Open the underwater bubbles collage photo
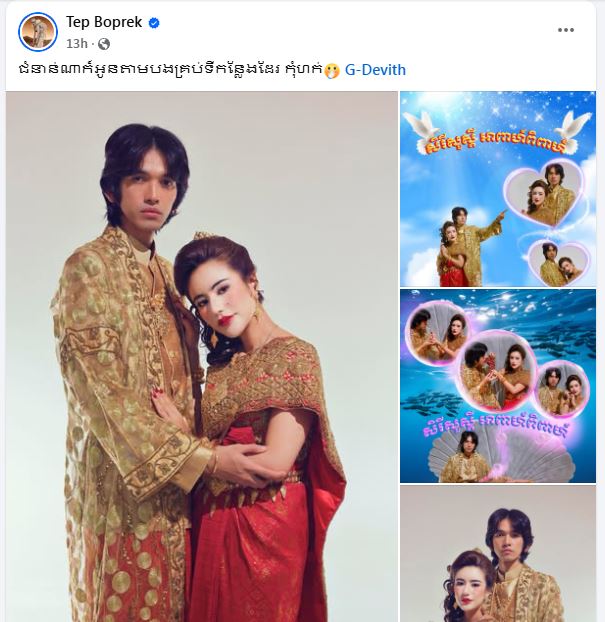Viewport: 605px width, 622px height. click(498, 386)
